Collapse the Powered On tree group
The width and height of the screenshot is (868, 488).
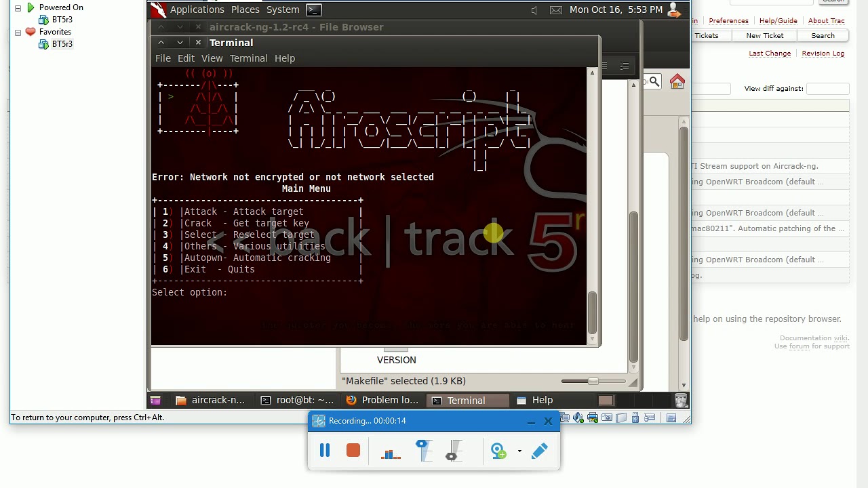pyautogui.click(x=18, y=7)
